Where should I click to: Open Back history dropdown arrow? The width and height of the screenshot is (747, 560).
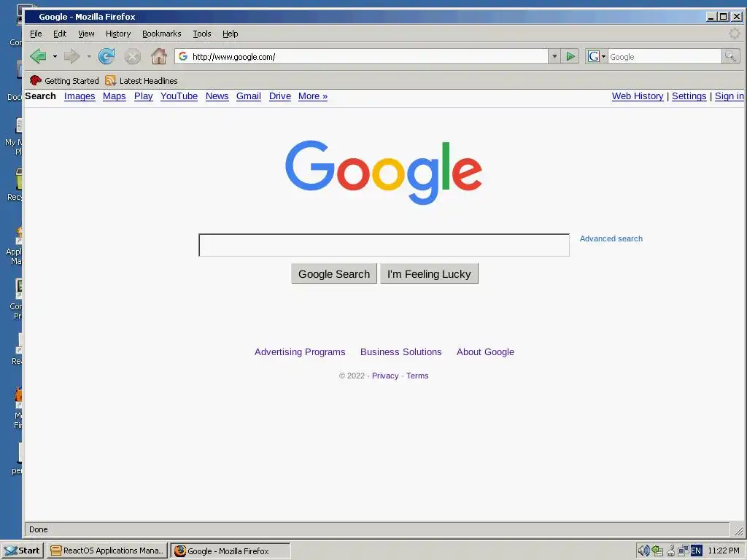(x=55, y=56)
